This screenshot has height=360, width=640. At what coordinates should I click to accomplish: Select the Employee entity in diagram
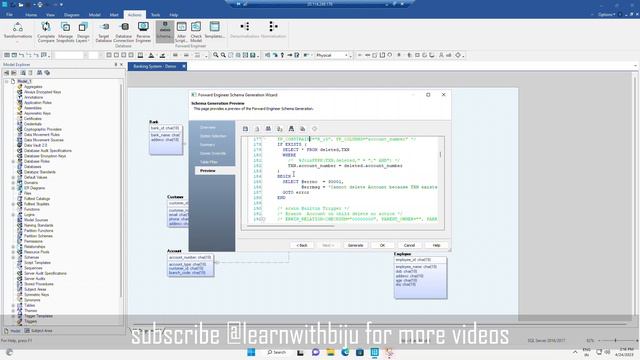pos(420,277)
